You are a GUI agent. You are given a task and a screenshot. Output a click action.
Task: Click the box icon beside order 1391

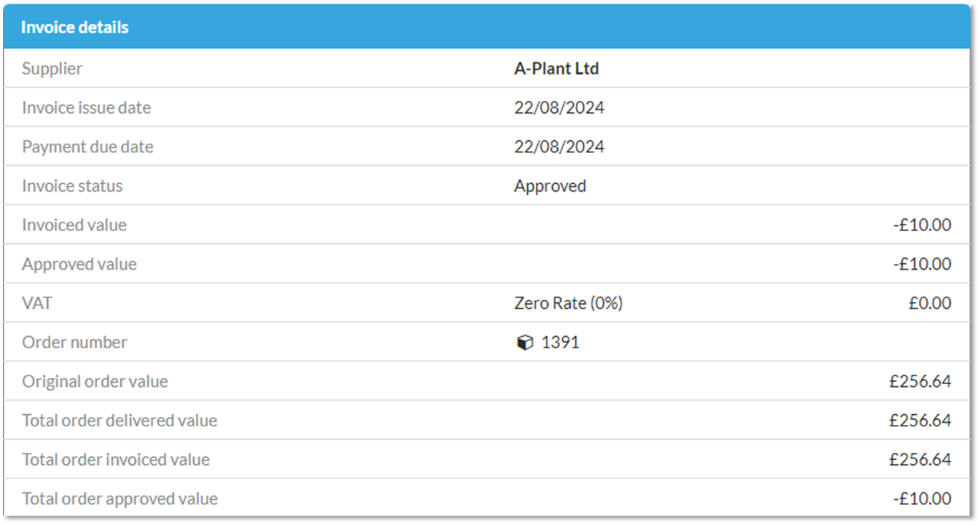point(524,343)
